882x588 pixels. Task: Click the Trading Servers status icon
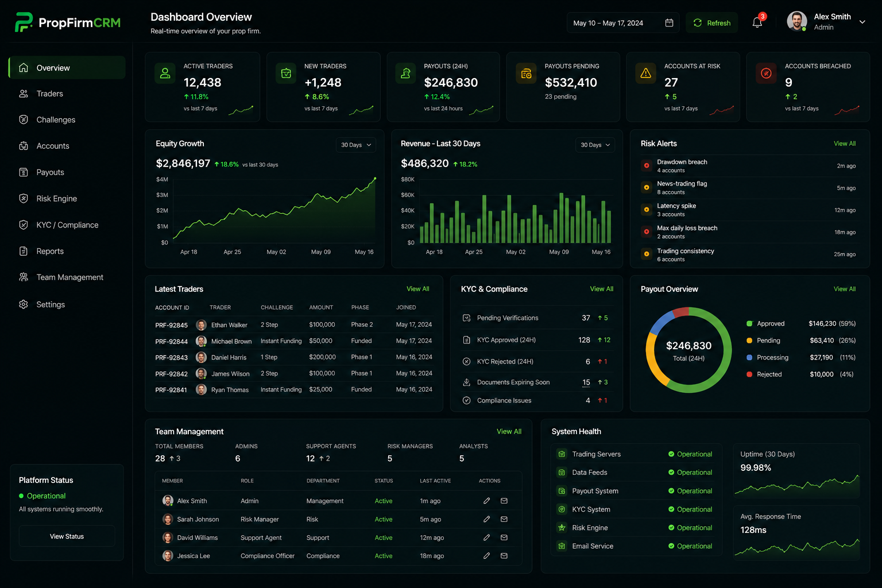click(562, 454)
